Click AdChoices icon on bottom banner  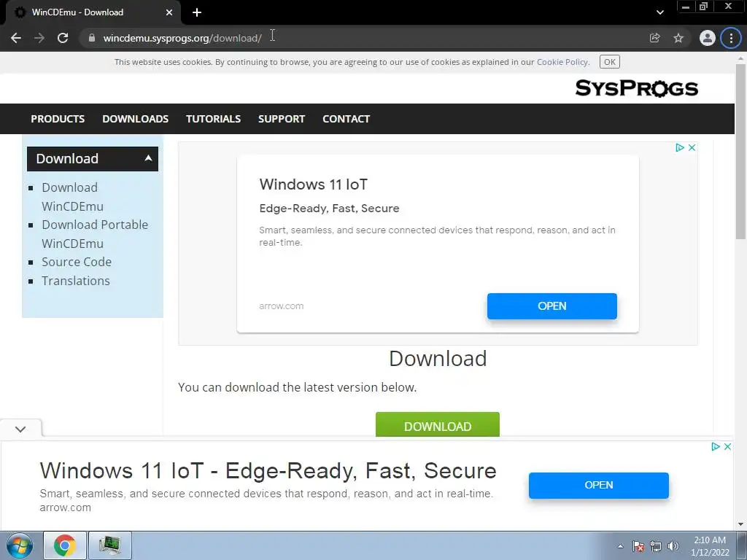pos(715,447)
